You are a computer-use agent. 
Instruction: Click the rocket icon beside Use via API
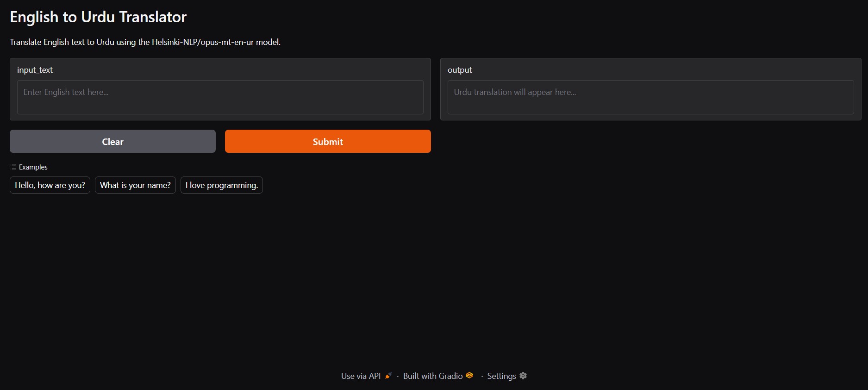click(x=388, y=376)
